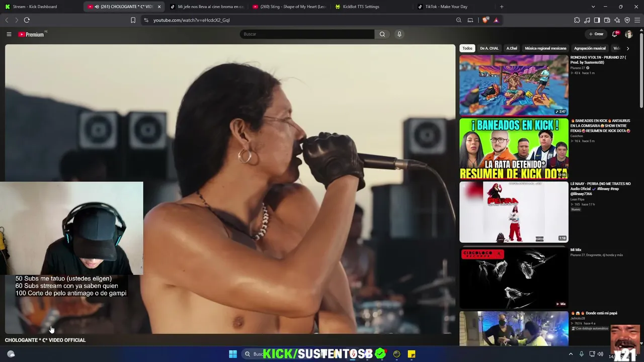644x362 pixels.
Task: Open Brave VPN shield icon
Action: click(627, 20)
